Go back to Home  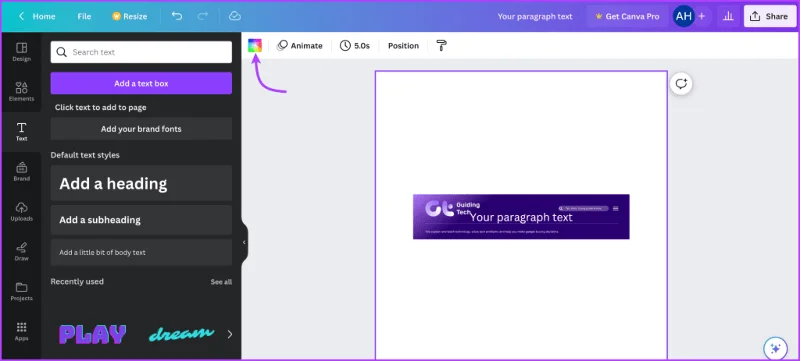tap(37, 16)
